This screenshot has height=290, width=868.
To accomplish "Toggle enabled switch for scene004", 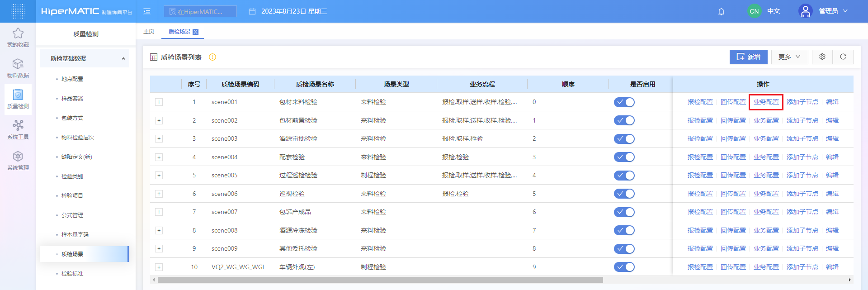I will 624,157.
